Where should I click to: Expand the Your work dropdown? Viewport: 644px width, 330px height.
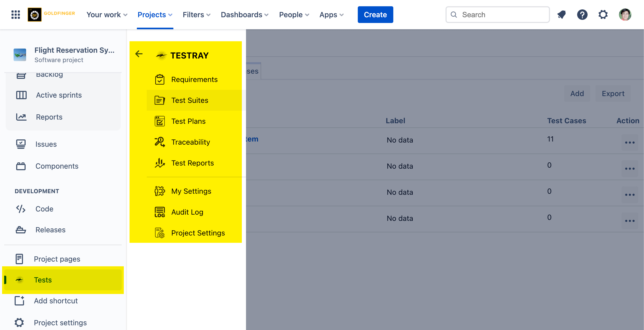[x=107, y=15]
